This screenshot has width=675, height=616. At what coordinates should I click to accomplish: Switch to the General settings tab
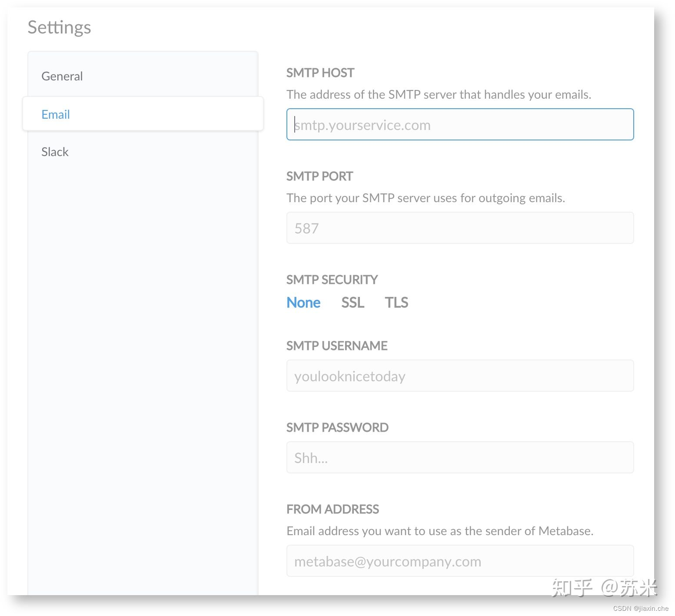62,76
